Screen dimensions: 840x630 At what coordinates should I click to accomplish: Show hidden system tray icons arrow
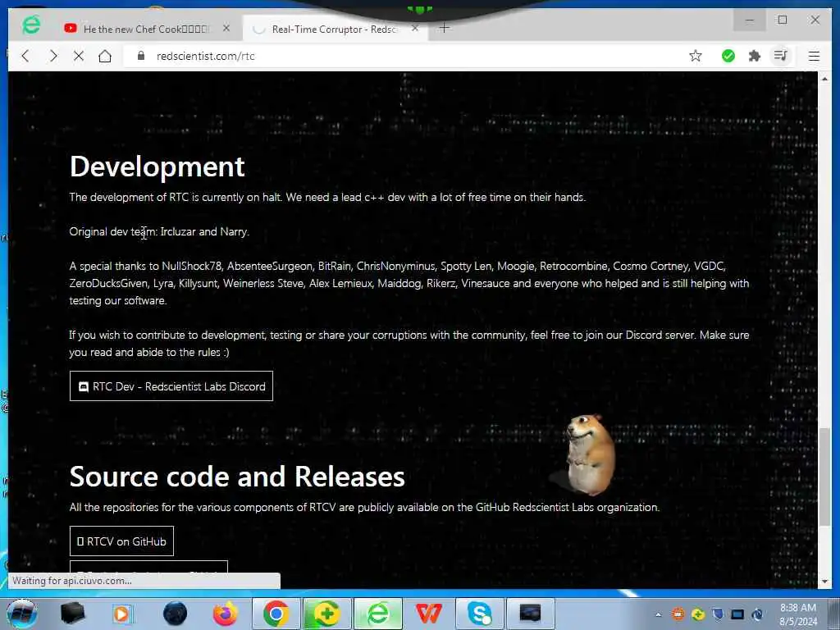click(659, 614)
